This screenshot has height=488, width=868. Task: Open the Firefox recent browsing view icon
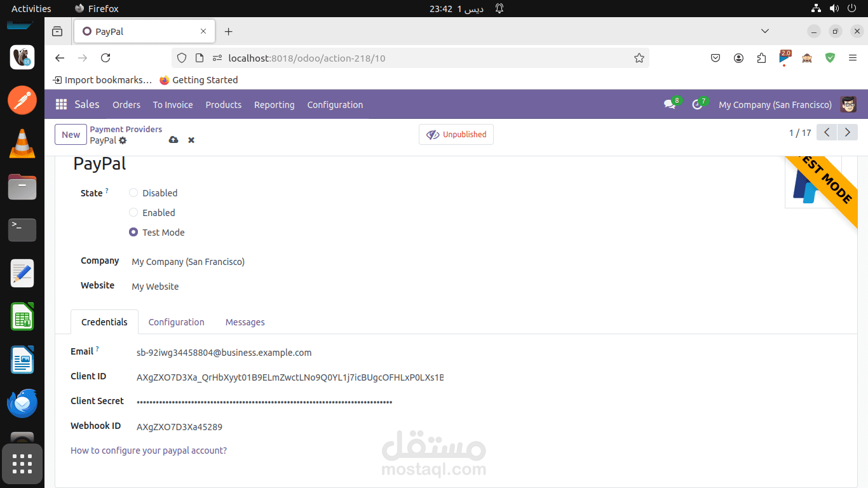57,31
